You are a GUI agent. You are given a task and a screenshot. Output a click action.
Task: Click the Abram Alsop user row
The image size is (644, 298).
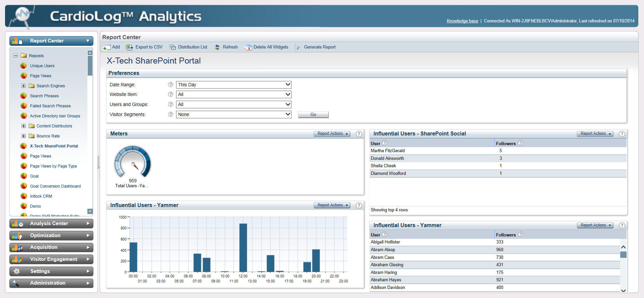[495, 250]
